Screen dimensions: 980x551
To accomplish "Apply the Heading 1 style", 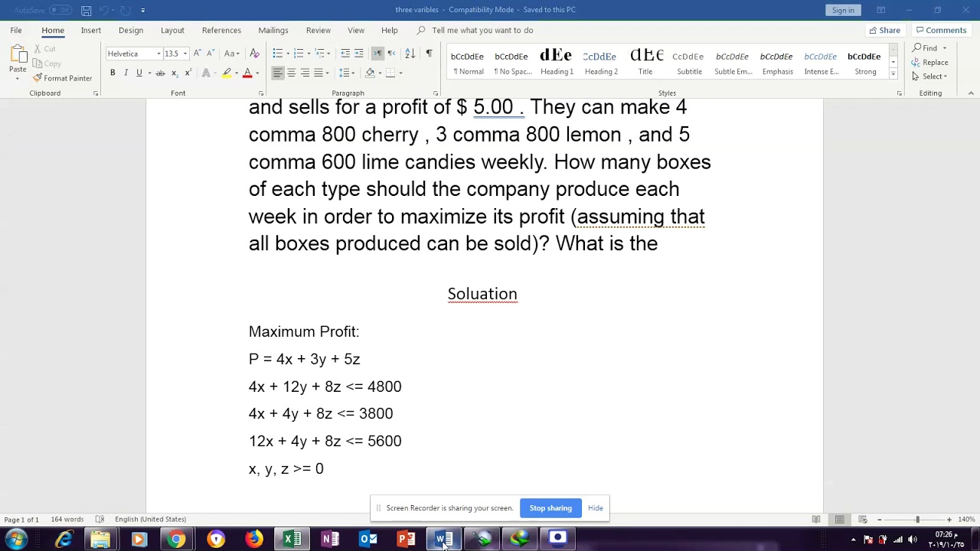I will pyautogui.click(x=557, y=61).
